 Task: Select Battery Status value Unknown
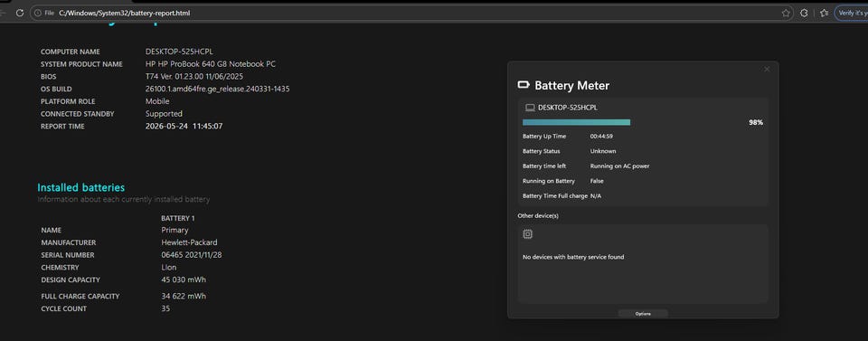(x=603, y=151)
